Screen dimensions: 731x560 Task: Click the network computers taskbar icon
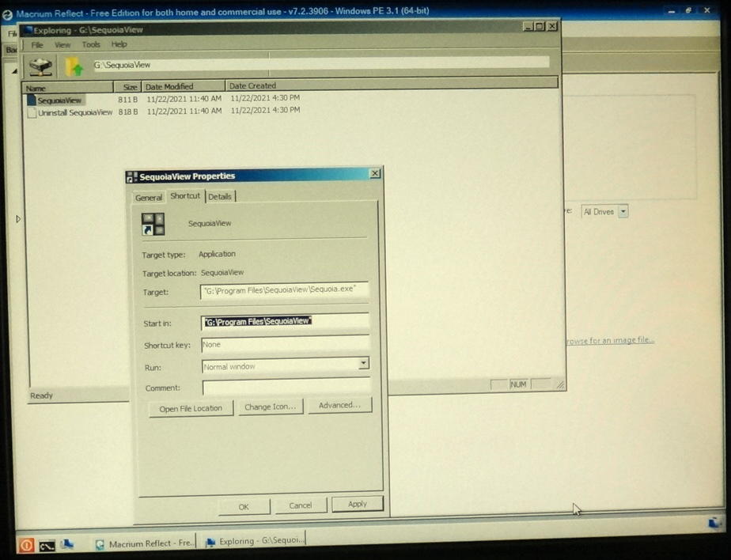coord(67,544)
